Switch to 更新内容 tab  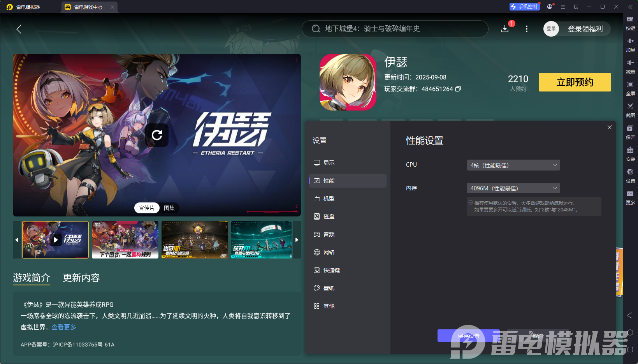pyautogui.click(x=81, y=278)
